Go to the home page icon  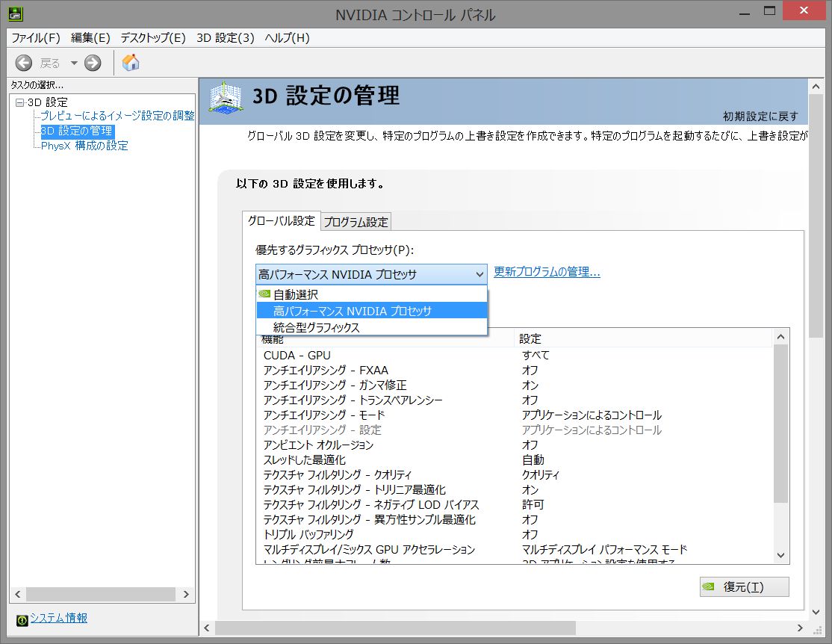coord(131,63)
